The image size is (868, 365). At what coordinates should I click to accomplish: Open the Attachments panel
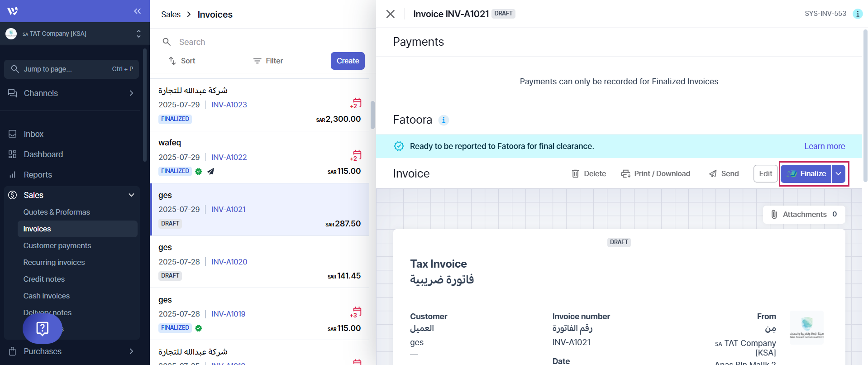click(804, 215)
